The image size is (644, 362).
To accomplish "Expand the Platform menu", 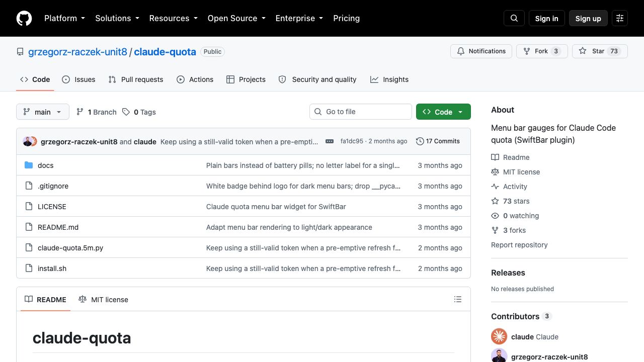I will tap(65, 18).
